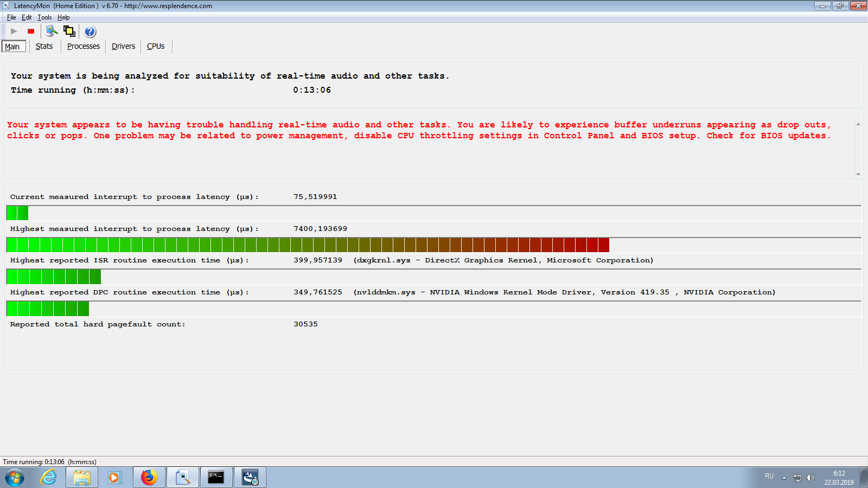Click the highest latency value 7400,193699
Image resolution: width=868 pixels, height=488 pixels.
pos(320,229)
